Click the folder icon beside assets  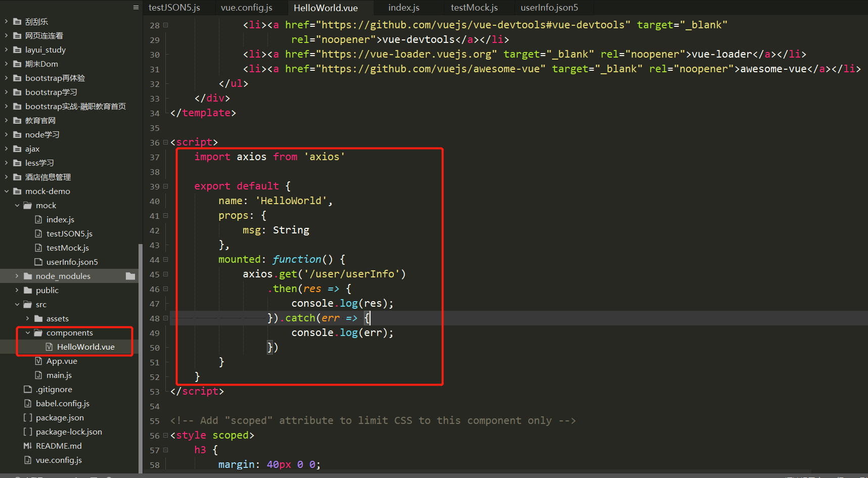[38, 319]
